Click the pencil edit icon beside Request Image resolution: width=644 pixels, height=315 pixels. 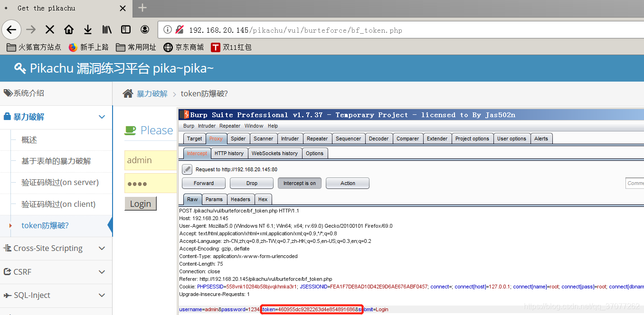tap(187, 169)
